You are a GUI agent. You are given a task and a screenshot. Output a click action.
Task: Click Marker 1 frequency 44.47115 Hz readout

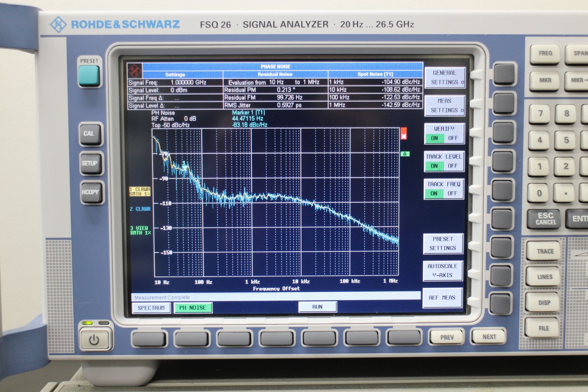point(248,118)
